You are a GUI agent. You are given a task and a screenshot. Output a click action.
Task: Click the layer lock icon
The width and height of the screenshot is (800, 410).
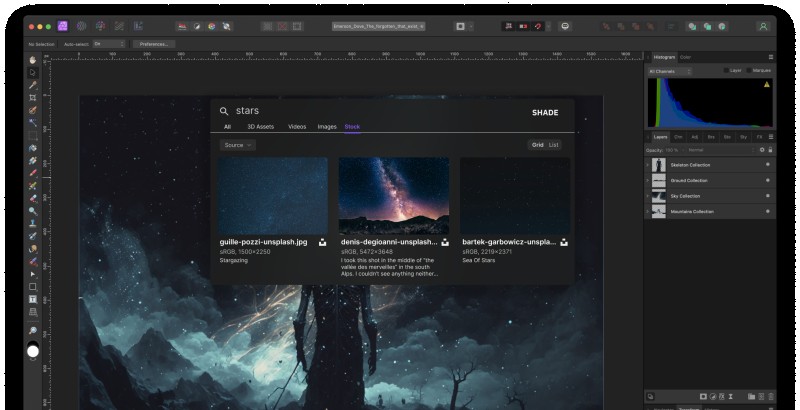pos(770,150)
